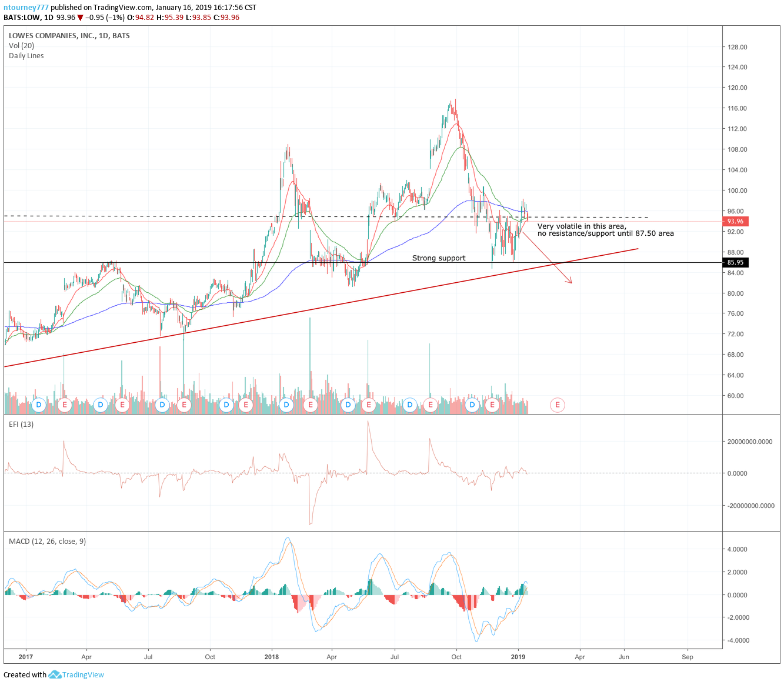
Task: Click the dividend marker near Jul 2018
Action: [x=410, y=405]
